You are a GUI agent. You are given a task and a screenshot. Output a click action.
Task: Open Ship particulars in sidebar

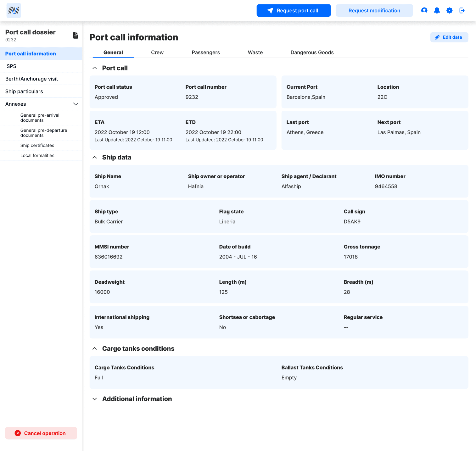coord(41,91)
